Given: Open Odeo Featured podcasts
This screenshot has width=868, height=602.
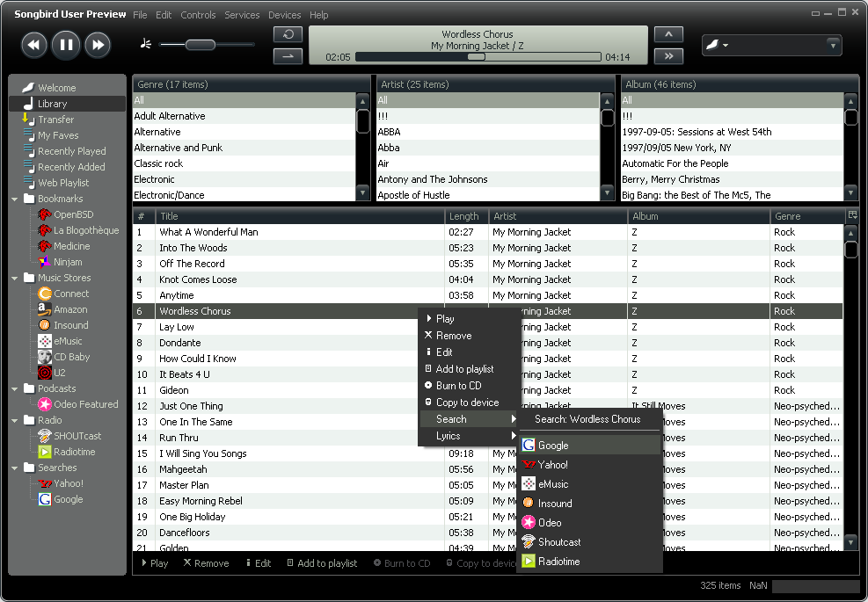Looking at the screenshot, I should pyautogui.click(x=86, y=404).
